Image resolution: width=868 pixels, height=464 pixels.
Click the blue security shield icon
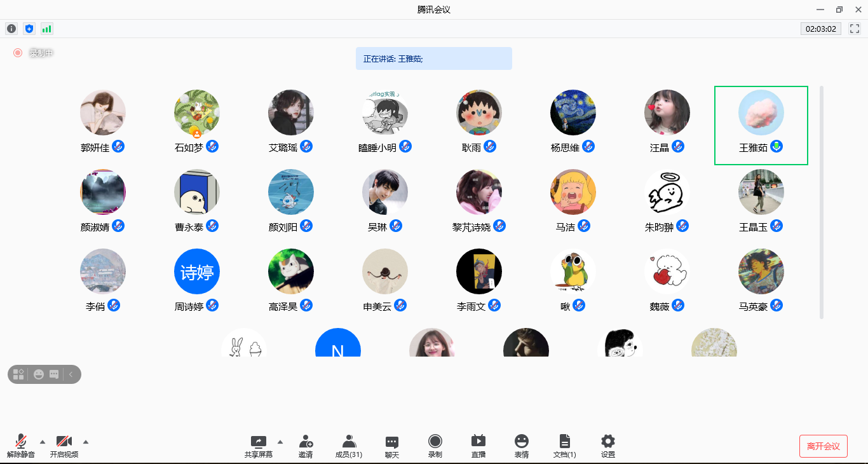click(x=29, y=29)
